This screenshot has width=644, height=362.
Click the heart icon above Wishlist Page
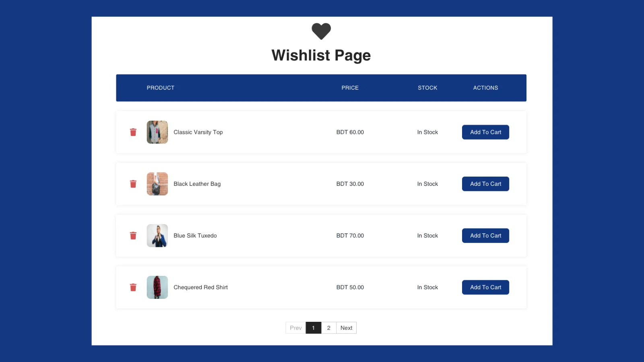pyautogui.click(x=321, y=31)
